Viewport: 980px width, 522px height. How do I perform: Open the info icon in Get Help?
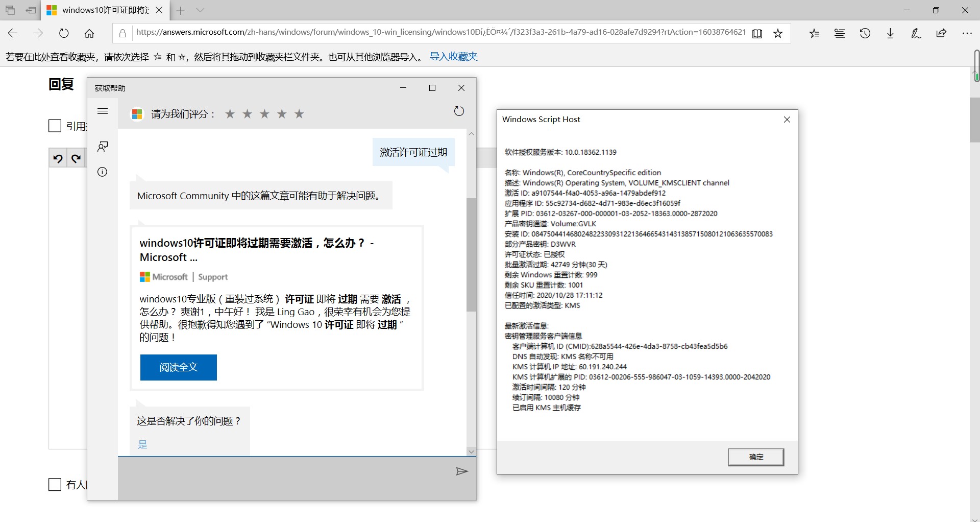tap(103, 172)
